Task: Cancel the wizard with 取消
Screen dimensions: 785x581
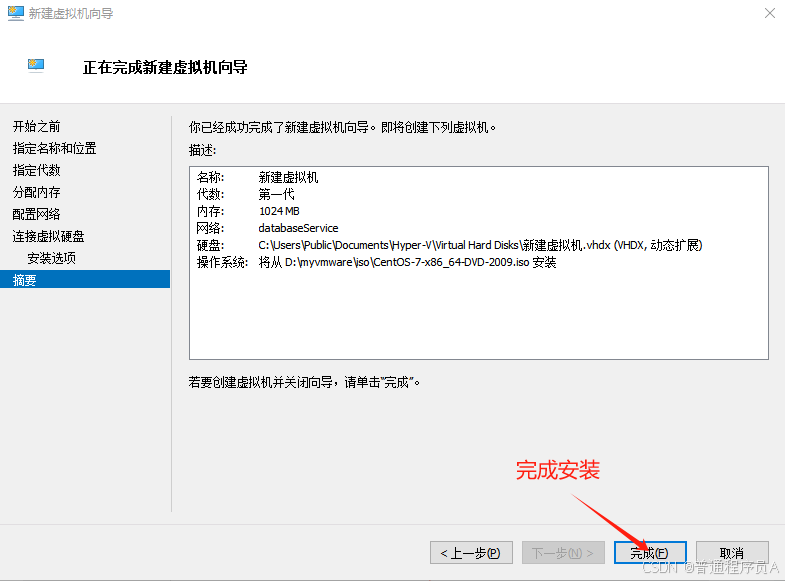Action: click(732, 552)
